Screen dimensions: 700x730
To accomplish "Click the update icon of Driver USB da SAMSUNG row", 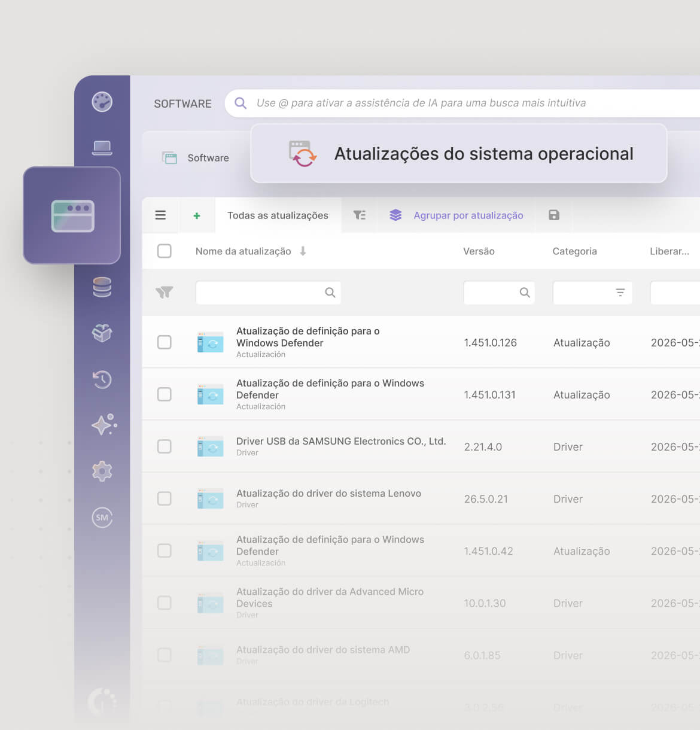I will tap(211, 446).
